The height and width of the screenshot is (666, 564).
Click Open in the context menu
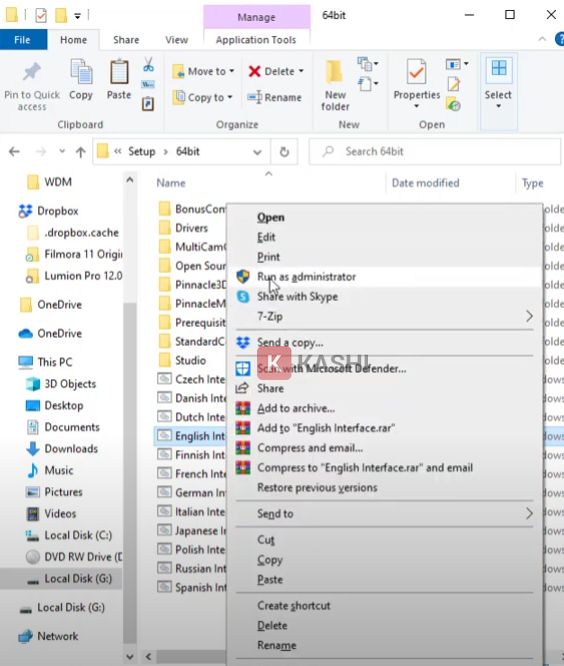pyautogui.click(x=271, y=217)
